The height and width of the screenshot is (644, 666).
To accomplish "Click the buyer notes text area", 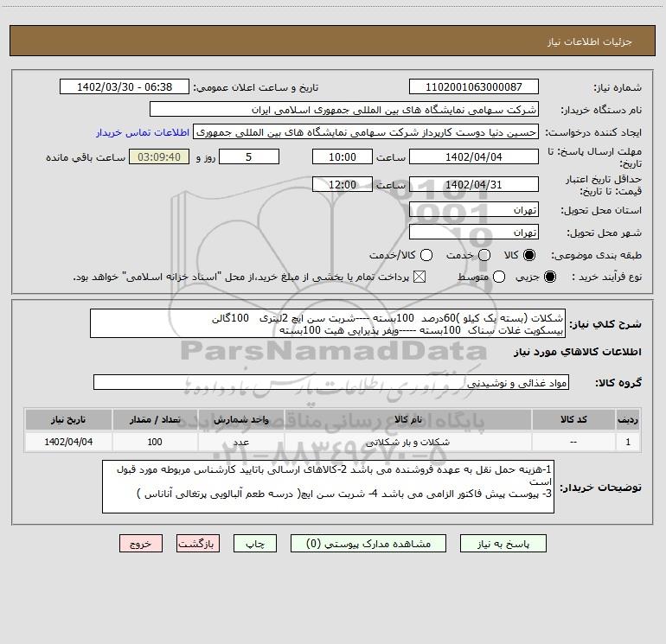I will tap(329, 487).
